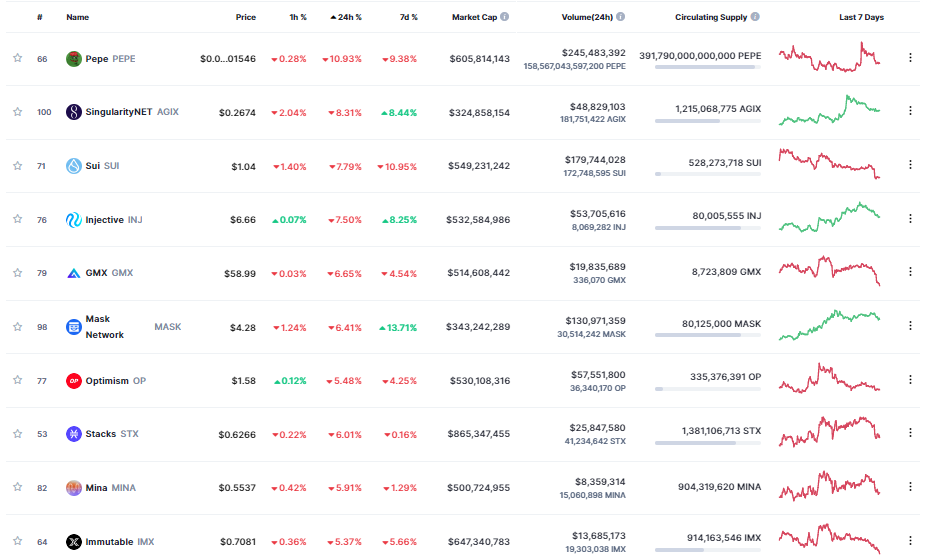934x556 pixels.
Task: Sort by Volume(24h) header text
Action: (587, 17)
